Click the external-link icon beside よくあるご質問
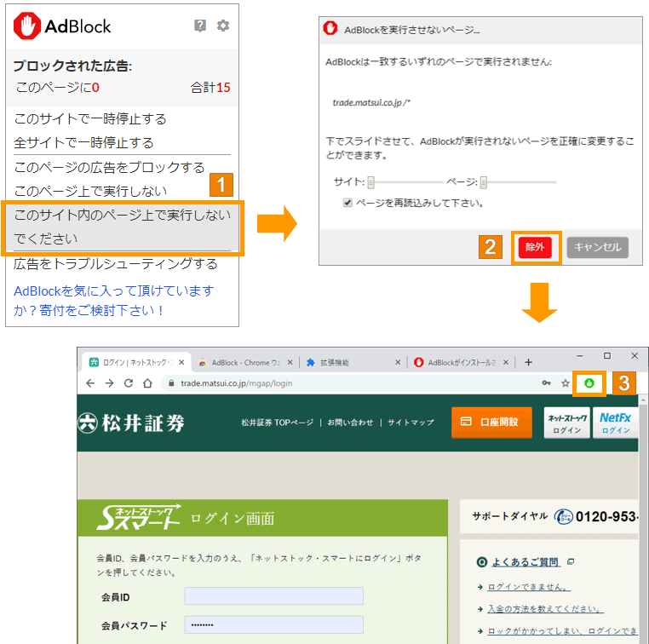This screenshot has width=649, height=644. [x=571, y=561]
